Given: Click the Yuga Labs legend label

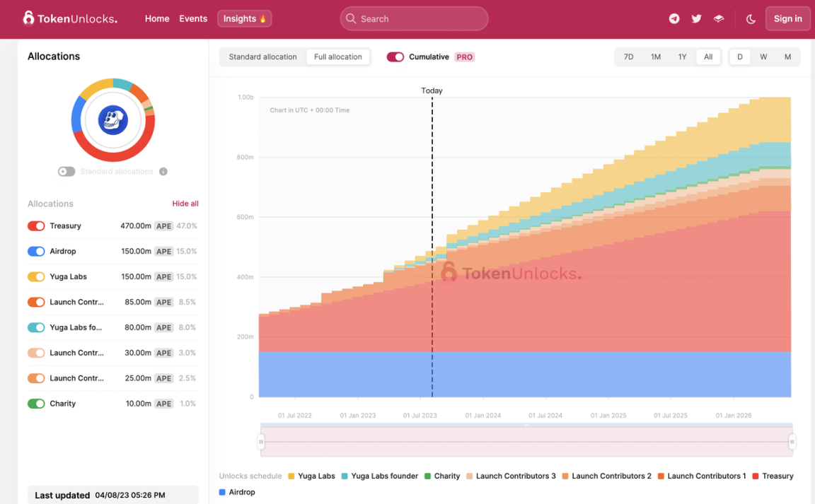Looking at the screenshot, I should pyautogui.click(x=316, y=476).
